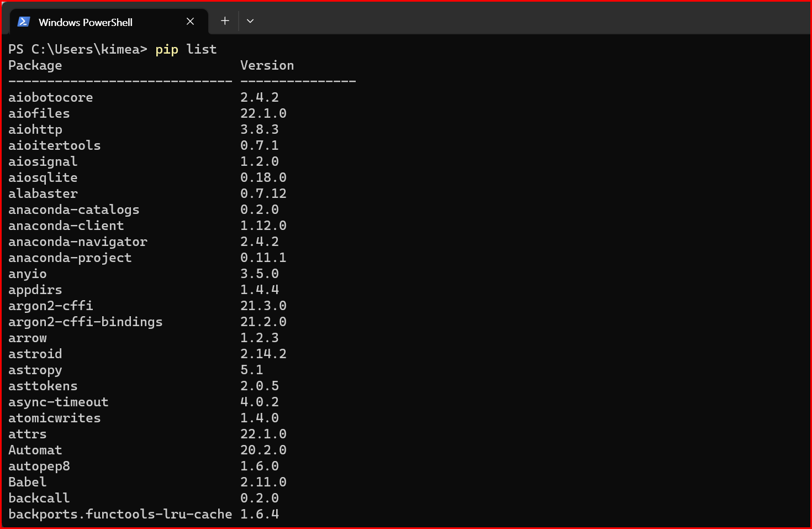Click the 'anyio' package name
Screen dimensions: 812x529
click(27, 274)
